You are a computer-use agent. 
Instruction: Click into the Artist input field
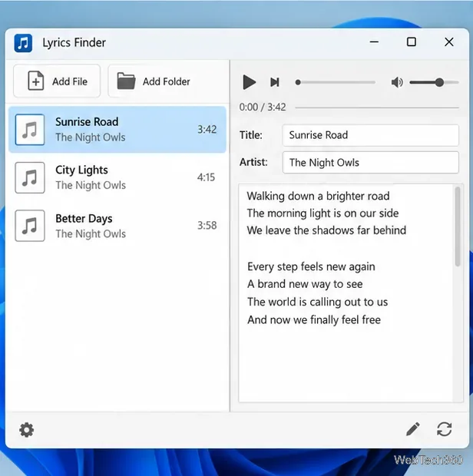click(370, 163)
